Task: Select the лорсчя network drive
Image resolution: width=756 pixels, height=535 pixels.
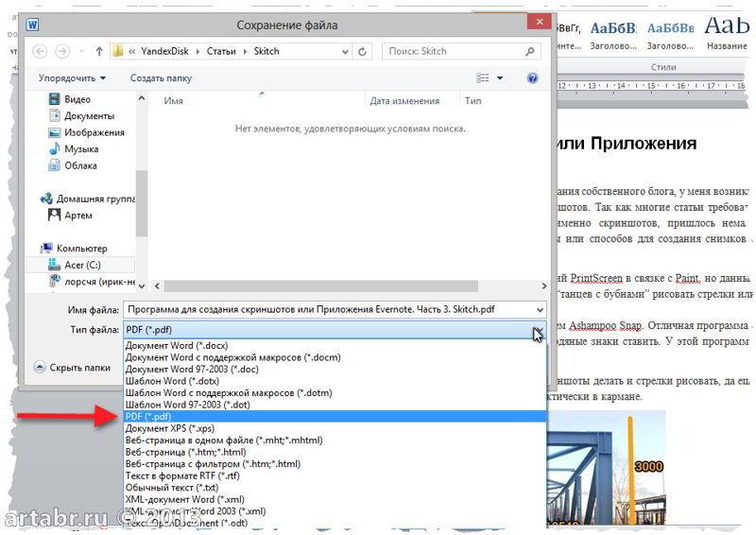Action: (x=100, y=282)
